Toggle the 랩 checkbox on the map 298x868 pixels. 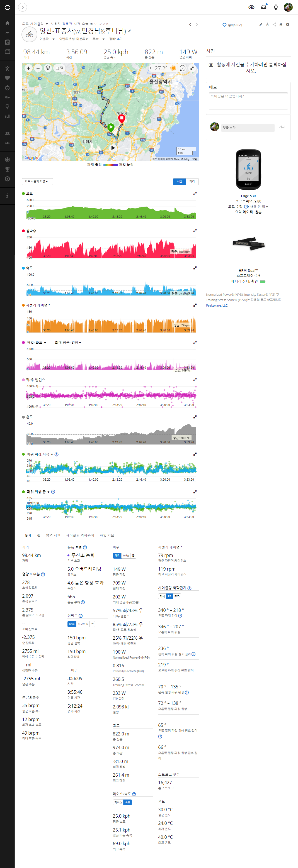click(57, 69)
